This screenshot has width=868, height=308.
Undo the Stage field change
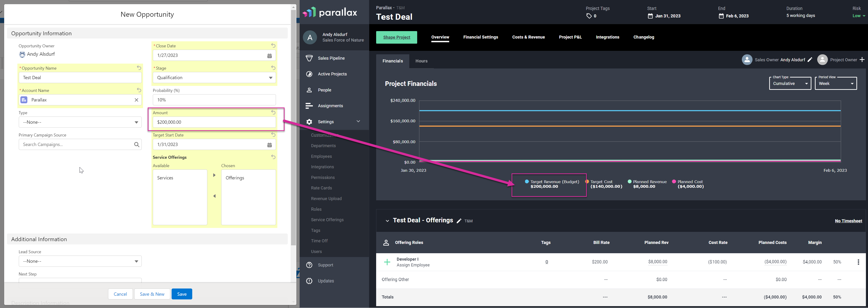(273, 68)
